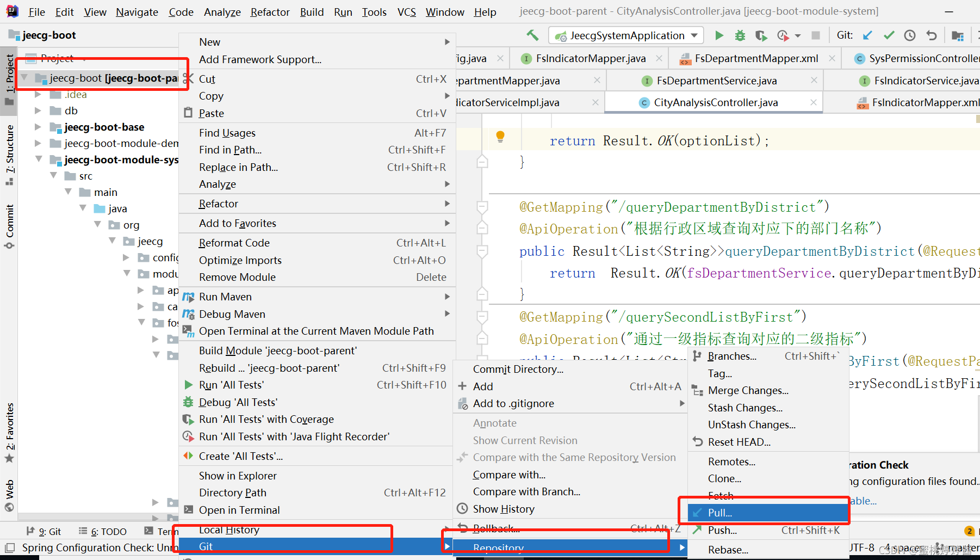980x560 pixels.
Task: Choose Optimize Imports context item
Action: click(x=317, y=260)
